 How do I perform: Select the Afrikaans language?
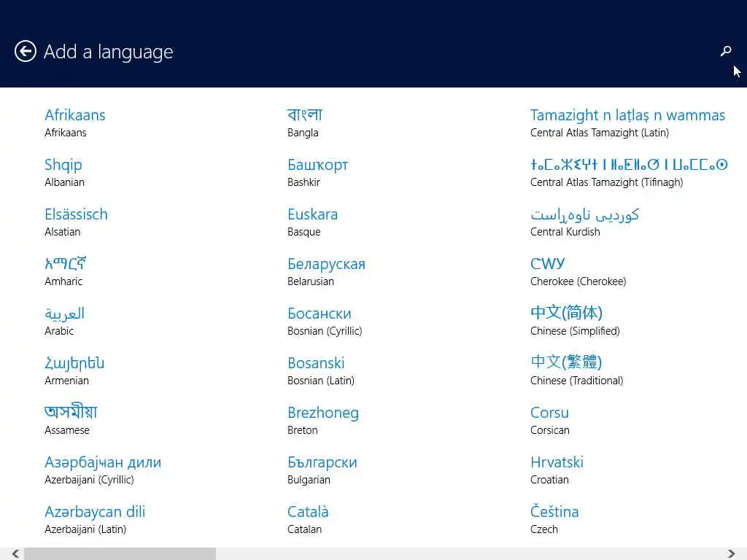pos(75,122)
